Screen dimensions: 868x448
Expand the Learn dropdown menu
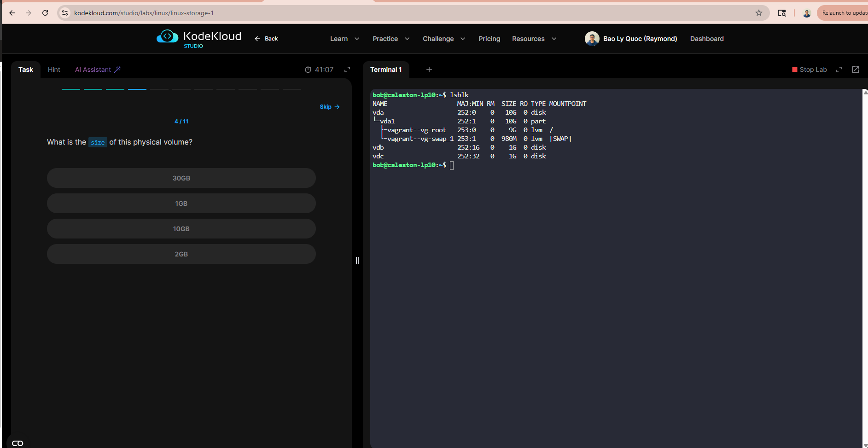point(344,39)
